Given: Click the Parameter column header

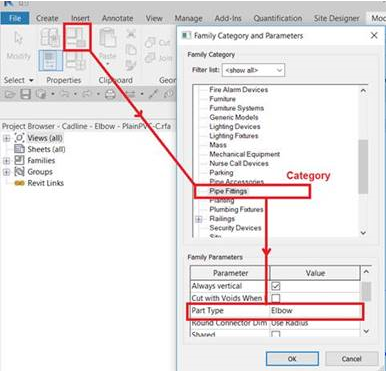Looking at the screenshot, I should (x=230, y=273).
